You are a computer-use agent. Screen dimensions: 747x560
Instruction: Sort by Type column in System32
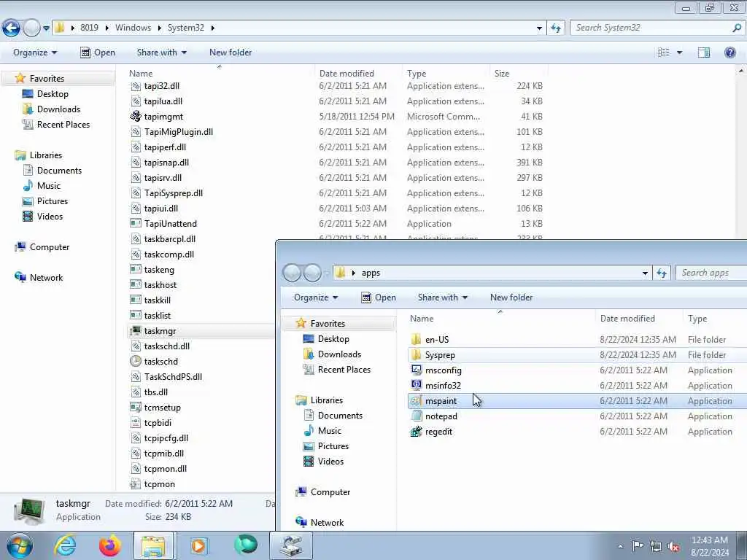click(417, 74)
